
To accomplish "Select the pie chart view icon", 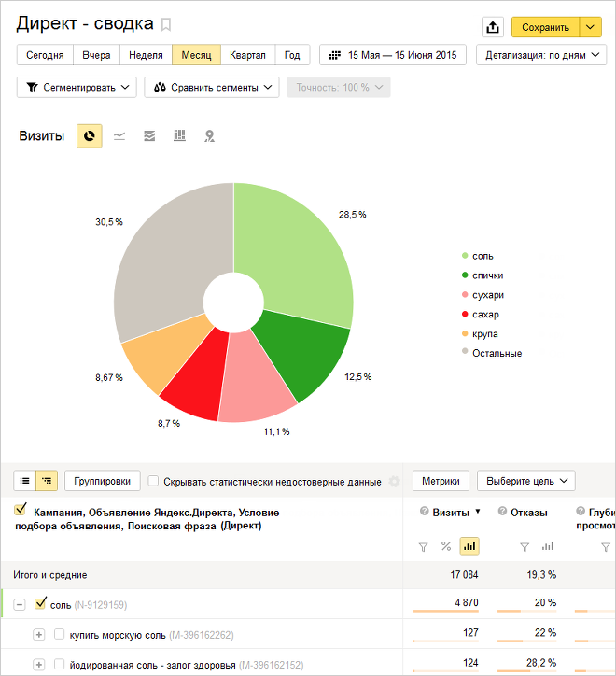I will (90, 136).
